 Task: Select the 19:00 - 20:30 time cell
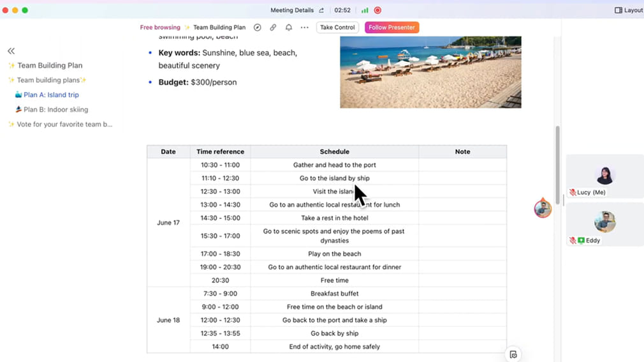click(220, 267)
